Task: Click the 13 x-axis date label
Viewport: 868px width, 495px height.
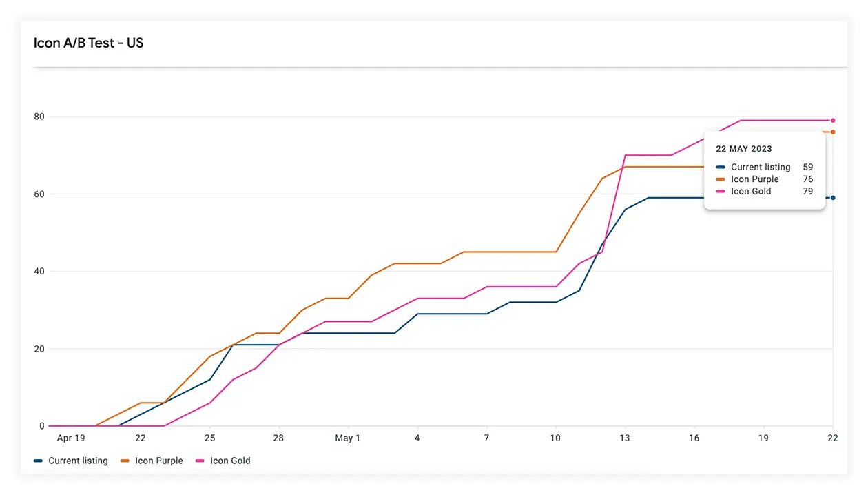Action: click(x=625, y=438)
